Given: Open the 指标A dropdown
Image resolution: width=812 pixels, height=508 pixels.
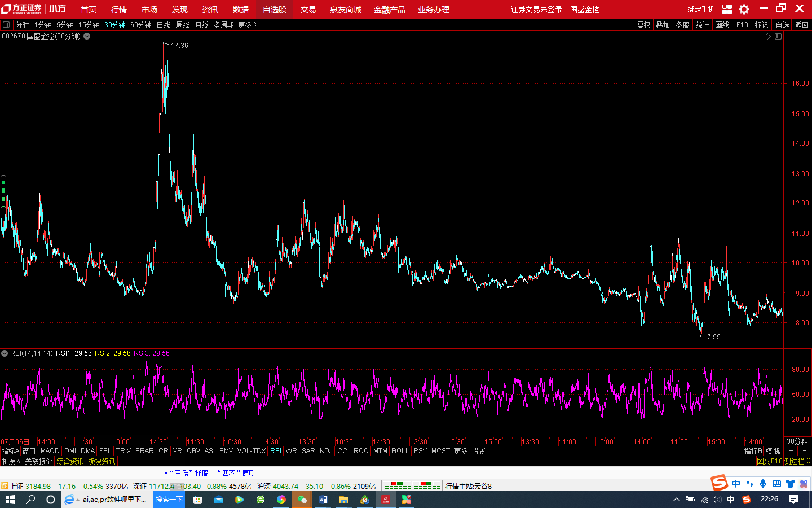Looking at the screenshot, I should [10, 451].
